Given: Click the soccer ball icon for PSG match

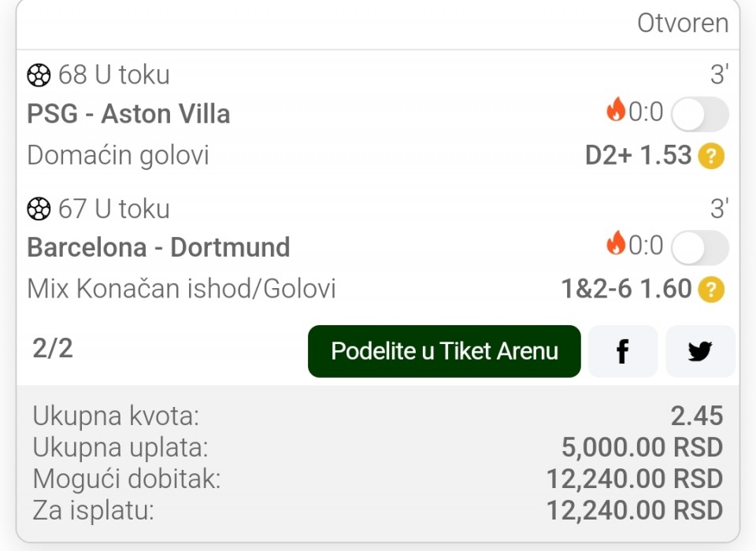Looking at the screenshot, I should [39, 76].
